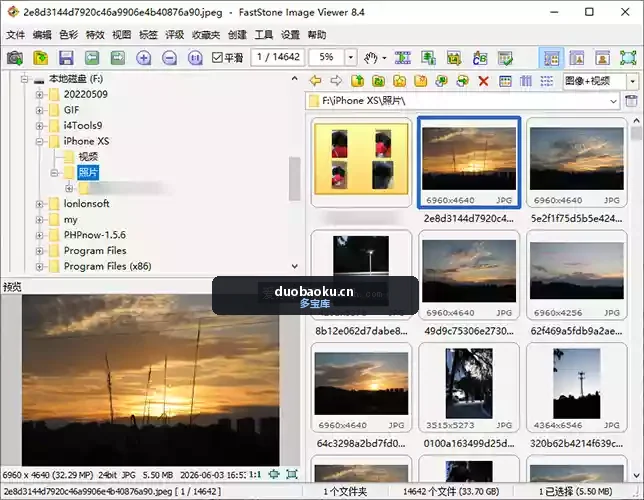Select the 视频 folder in tree
The height and width of the screenshot is (500, 644).
click(x=88, y=157)
